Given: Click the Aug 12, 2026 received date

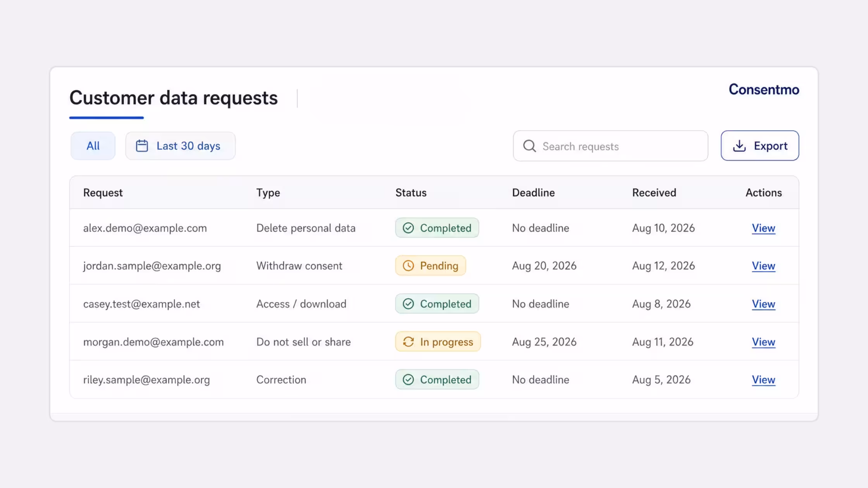Looking at the screenshot, I should [663, 266].
